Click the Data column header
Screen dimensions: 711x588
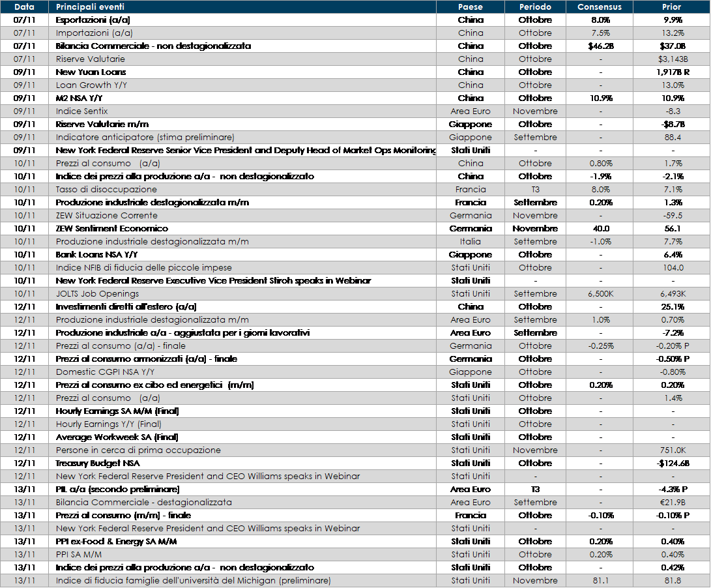tap(24, 7)
